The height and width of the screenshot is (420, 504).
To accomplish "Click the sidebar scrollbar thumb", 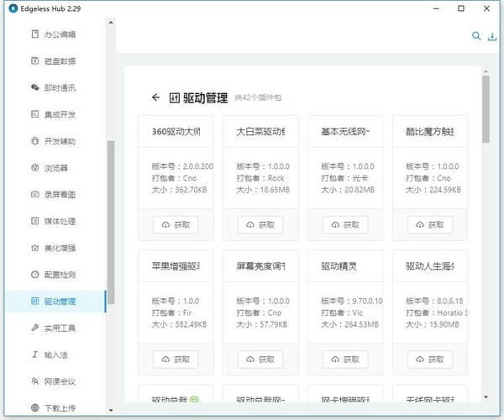I will point(111,223).
